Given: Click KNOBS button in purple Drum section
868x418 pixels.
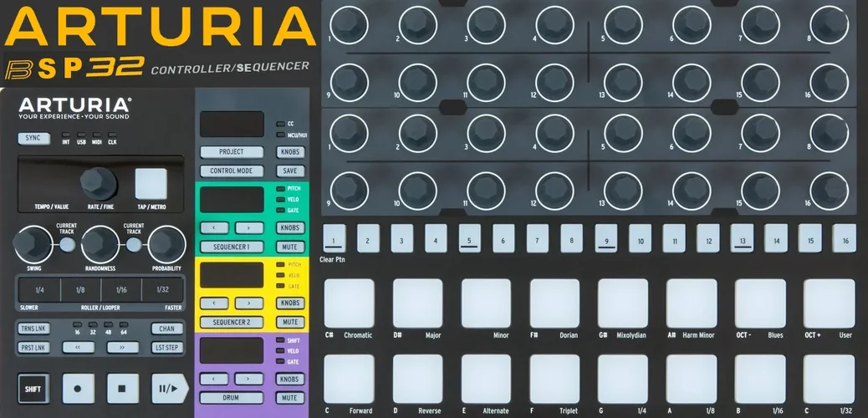Looking at the screenshot, I should coord(290,380).
